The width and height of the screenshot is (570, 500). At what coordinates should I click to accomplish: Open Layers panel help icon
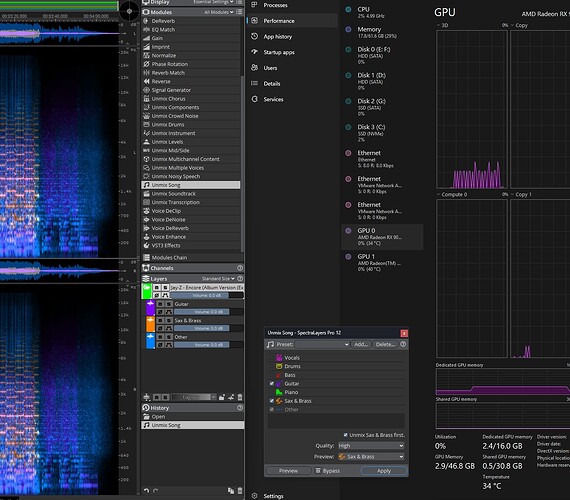[240, 279]
